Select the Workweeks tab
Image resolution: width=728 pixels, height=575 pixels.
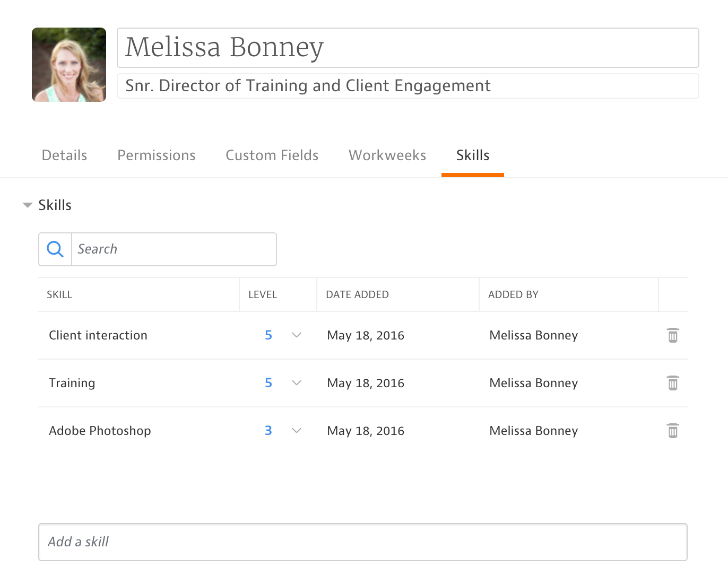coord(387,155)
